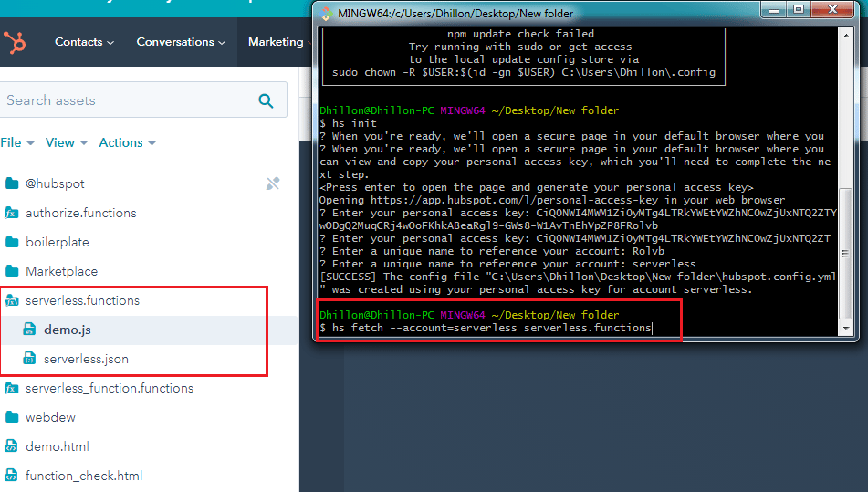Viewport: 868px width, 492px height.
Task: Click the MINGW64 terminal title bar icon
Action: [327, 14]
